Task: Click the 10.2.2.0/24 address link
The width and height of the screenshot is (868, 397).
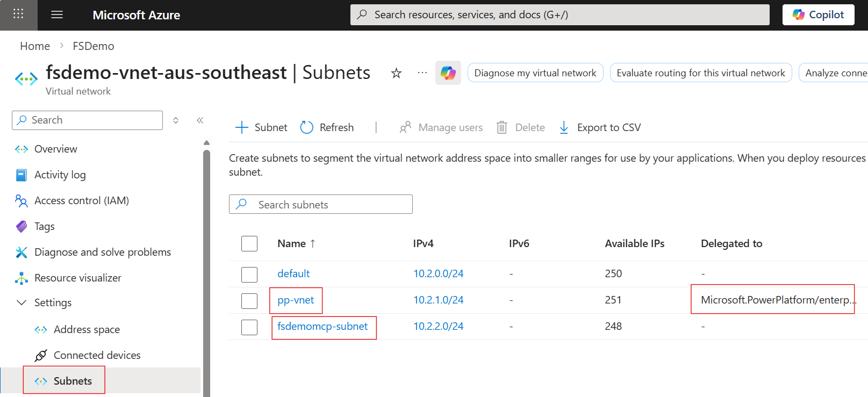Action: tap(438, 326)
